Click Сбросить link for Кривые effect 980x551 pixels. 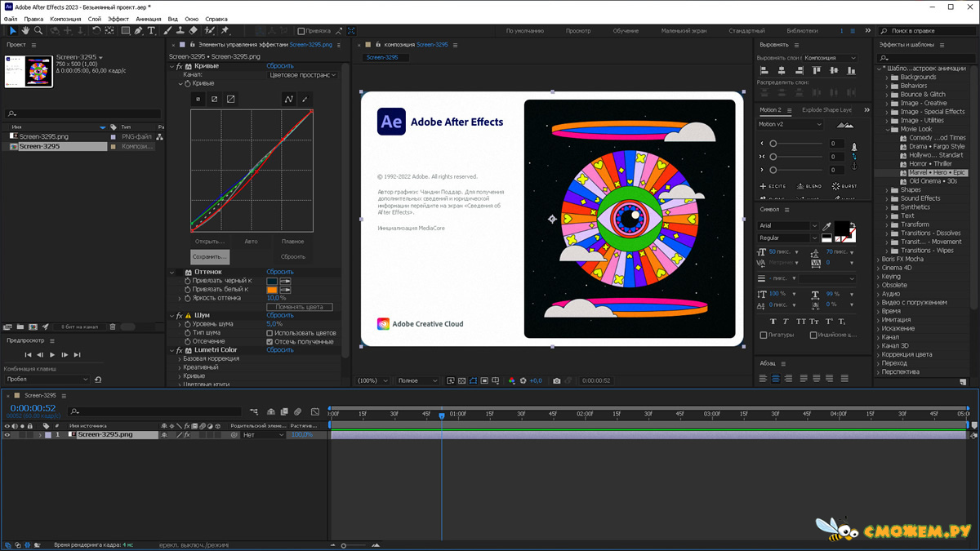pyautogui.click(x=280, y=66)
